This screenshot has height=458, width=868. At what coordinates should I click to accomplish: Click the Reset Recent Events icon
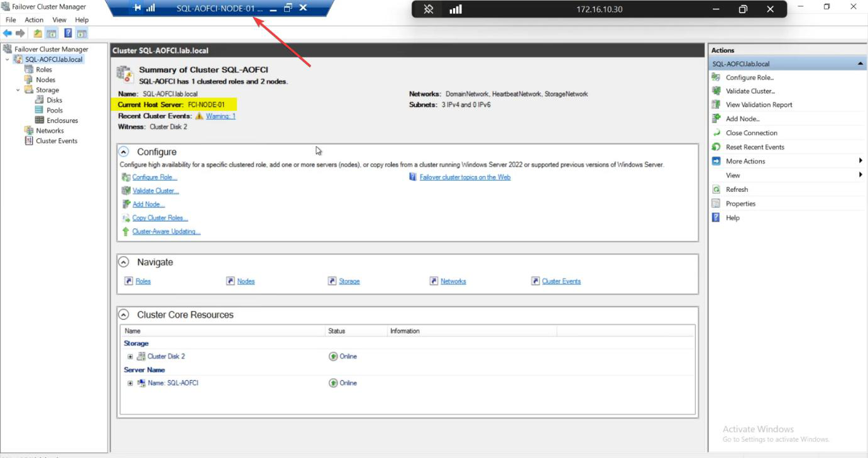pyautogui.click(x=716, y=147)
